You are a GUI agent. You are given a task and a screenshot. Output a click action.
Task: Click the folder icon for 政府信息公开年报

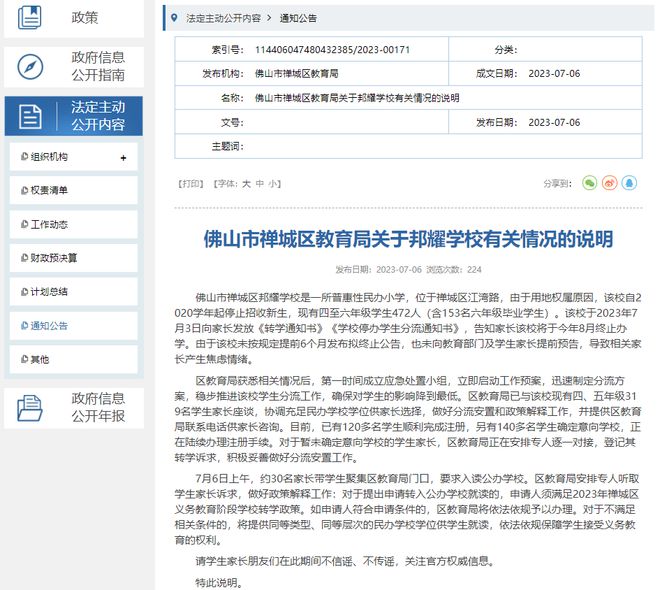[x=29, y=407]
